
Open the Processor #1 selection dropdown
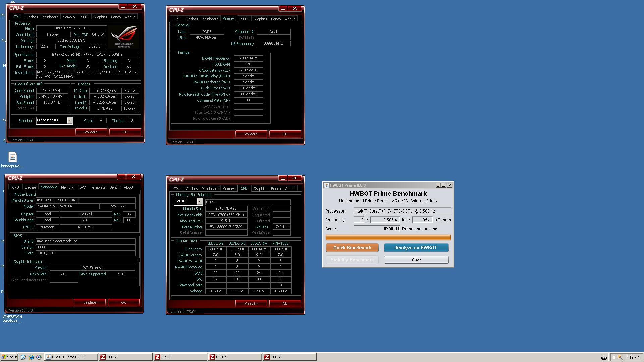pyautogui.click(x=69, y=120)
